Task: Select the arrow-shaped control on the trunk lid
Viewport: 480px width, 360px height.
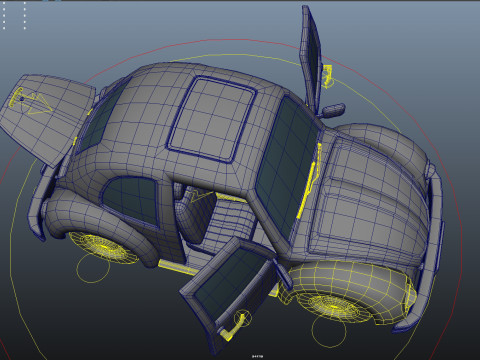Action: click(x=31, y=102)
